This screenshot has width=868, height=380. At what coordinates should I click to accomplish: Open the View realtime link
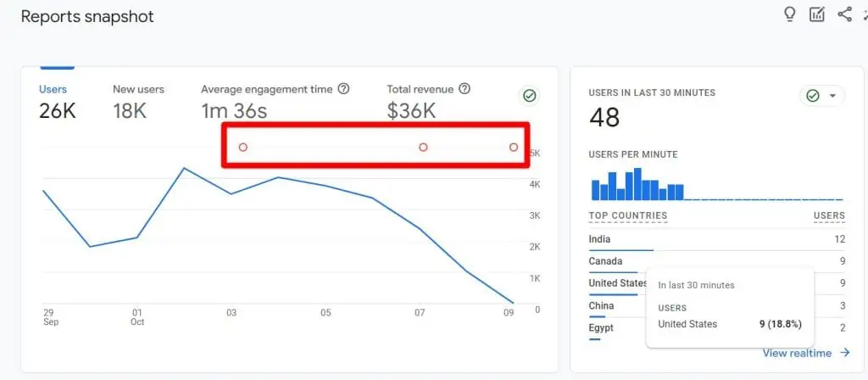pyautogui.click(x=798, y=353)
